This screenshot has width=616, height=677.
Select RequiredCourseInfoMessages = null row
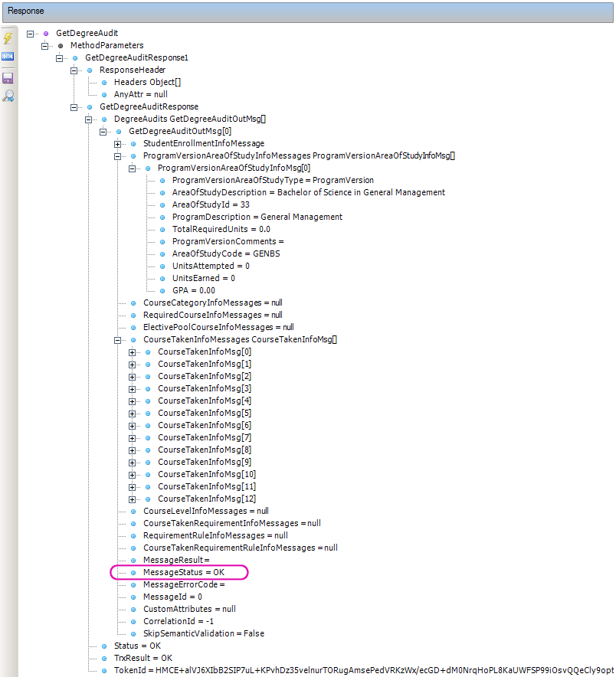212,315
